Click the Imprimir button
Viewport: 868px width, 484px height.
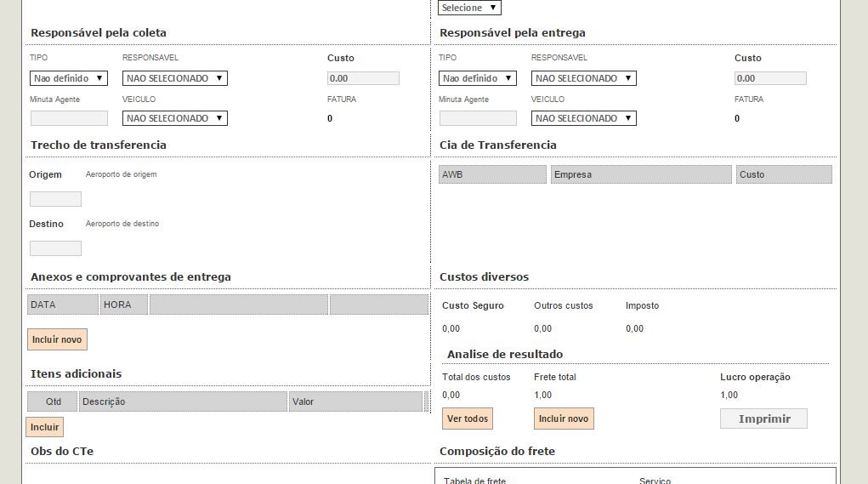coord(763,419)
